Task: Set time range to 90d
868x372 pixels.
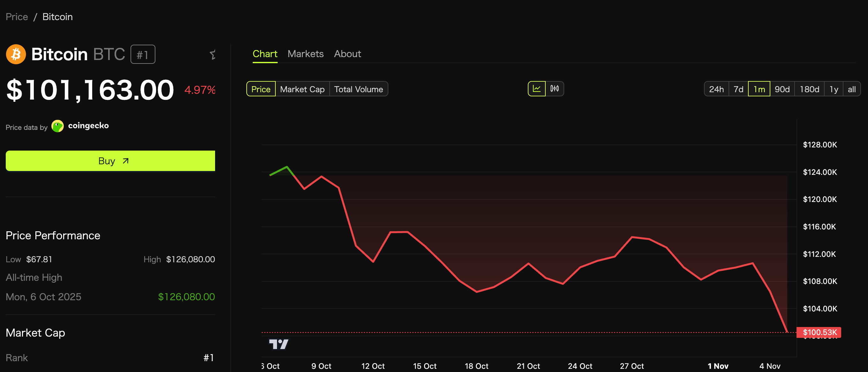Action: (782, 89)
